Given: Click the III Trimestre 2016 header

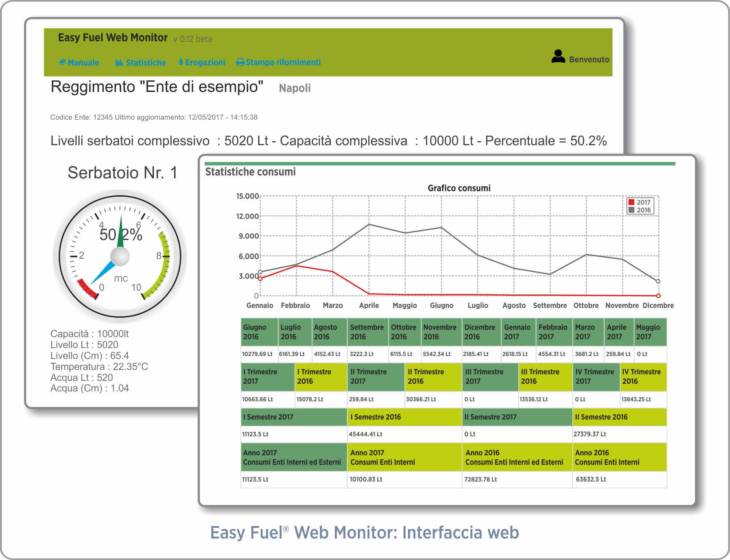Looking at the screenshot, I should click(x=545, y=377).
